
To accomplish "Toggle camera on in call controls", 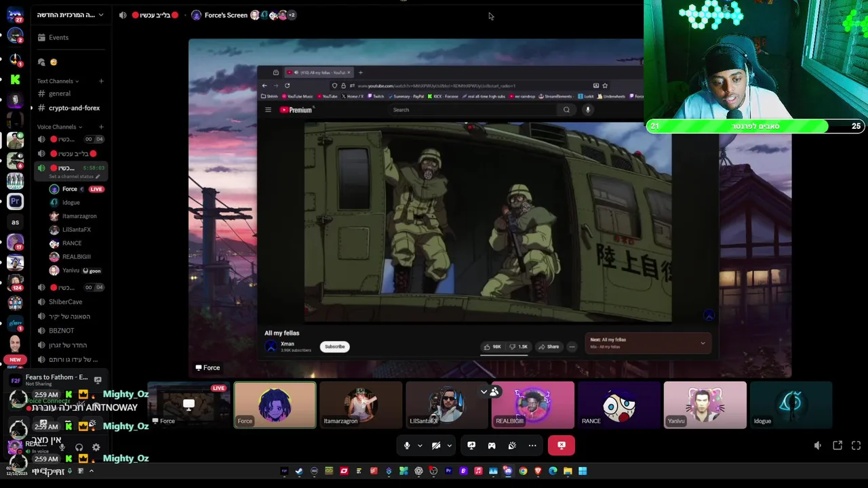I will (436, 445).
